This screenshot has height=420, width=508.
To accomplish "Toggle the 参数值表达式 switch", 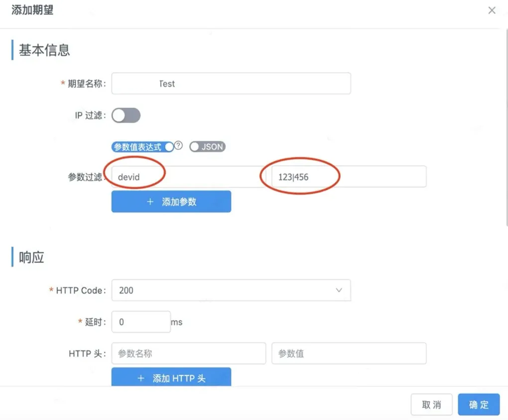I will pos(142,147).
